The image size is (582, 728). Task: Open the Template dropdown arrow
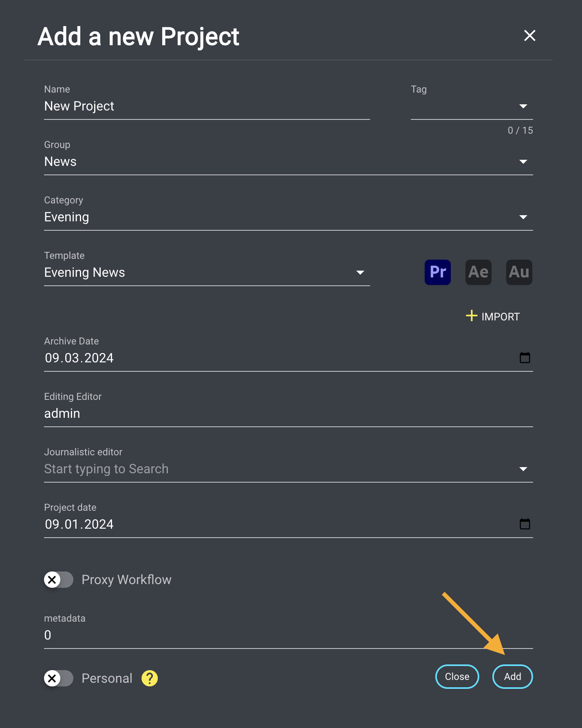360,273
